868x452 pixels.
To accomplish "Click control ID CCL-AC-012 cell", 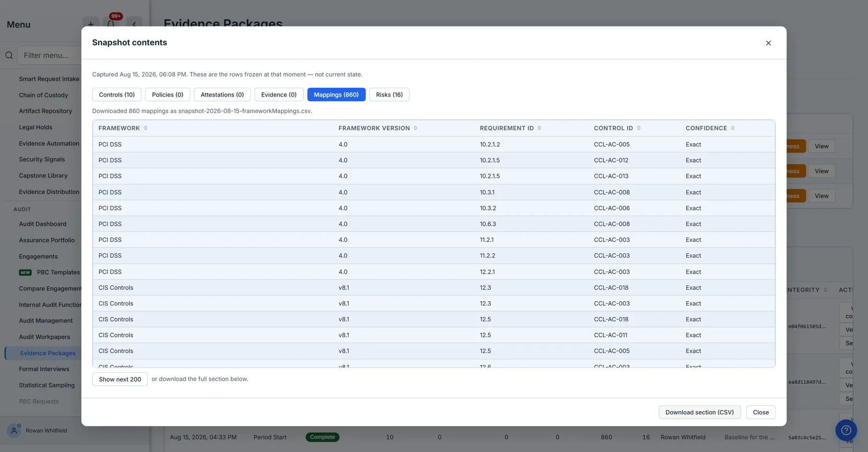I will (611, 161).
